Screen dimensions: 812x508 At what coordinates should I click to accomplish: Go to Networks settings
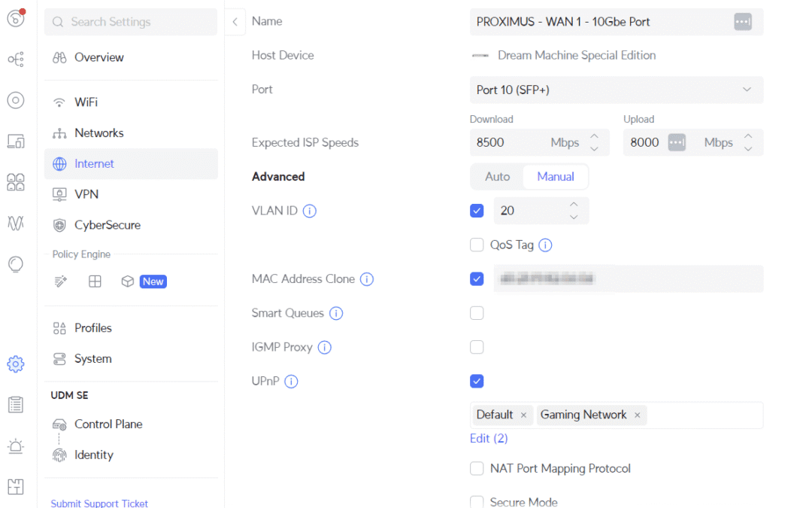(x=131, y=132)
